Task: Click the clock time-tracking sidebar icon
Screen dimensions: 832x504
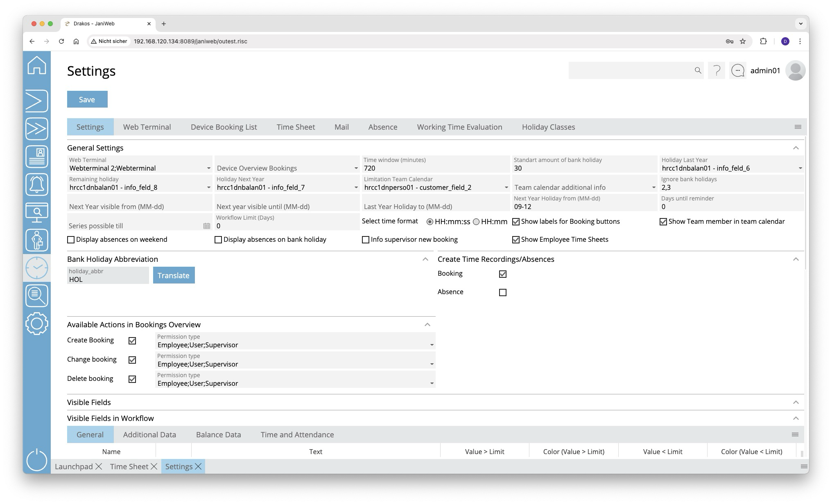Action: point(37,268)
